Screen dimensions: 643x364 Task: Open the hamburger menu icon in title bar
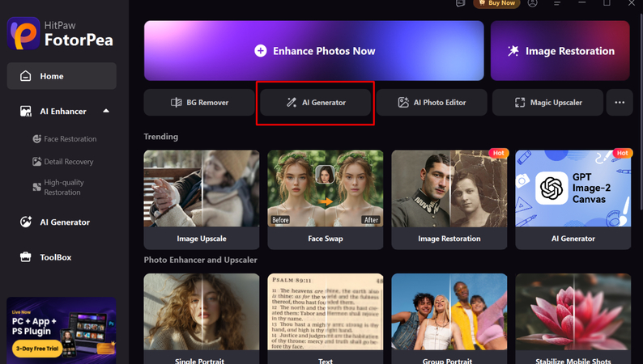point(557,3)
